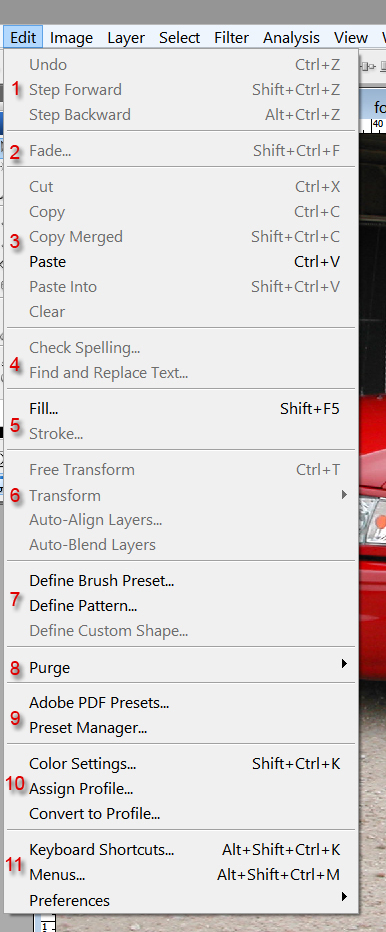Open the Edit menu in menu bar

pos(23,37)
